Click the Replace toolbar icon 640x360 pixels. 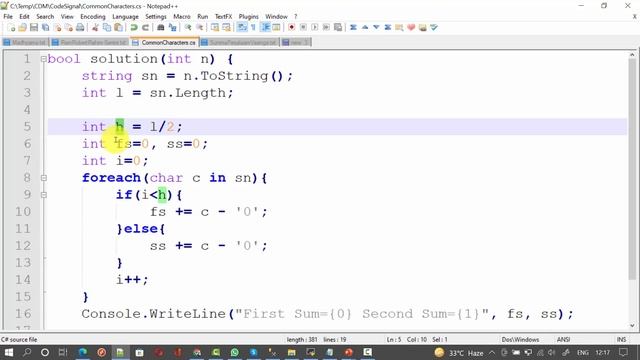click(x=172, y=27)
